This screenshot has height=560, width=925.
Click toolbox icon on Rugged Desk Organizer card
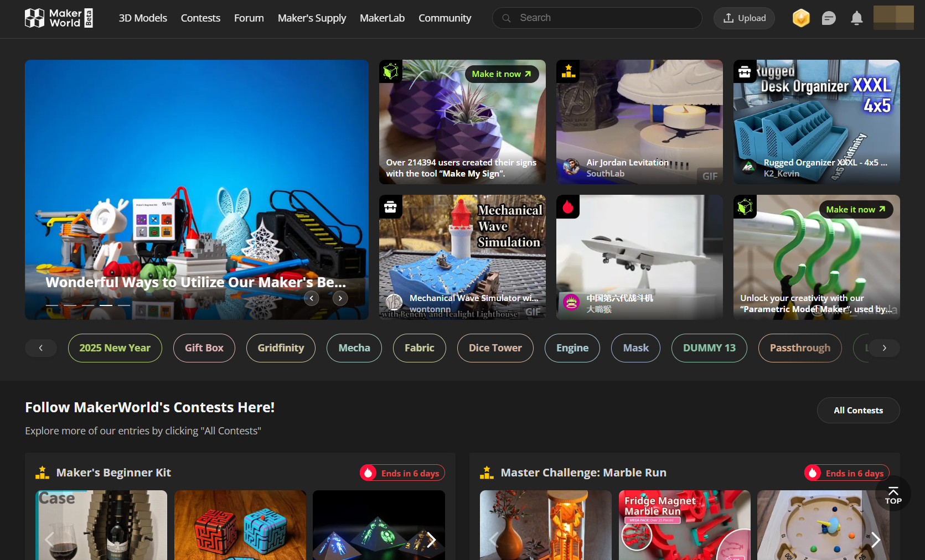coord(745,71)
